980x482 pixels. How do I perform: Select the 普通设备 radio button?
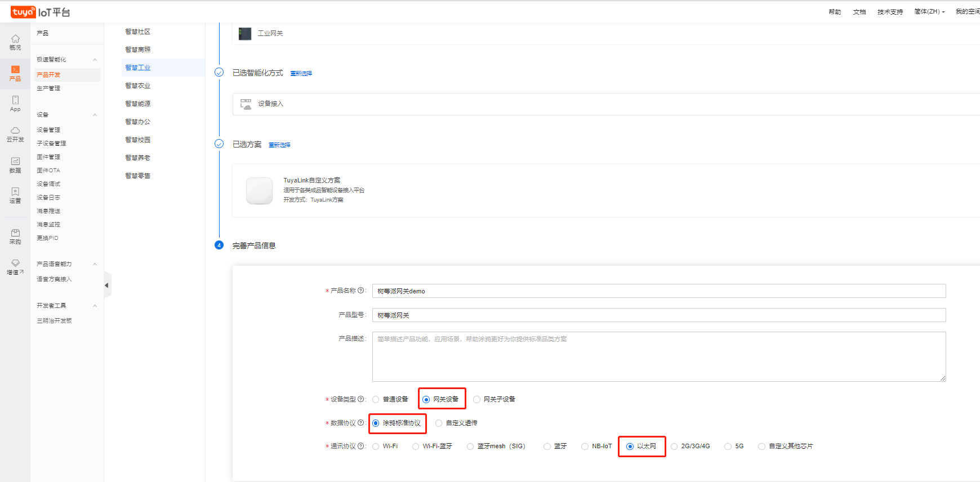(x=376, y=400)
